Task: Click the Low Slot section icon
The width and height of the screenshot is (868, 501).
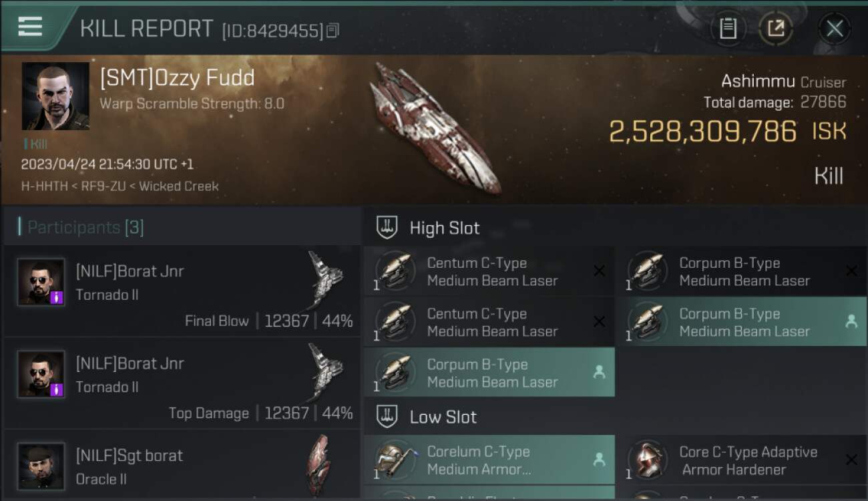Action: pyautogui.click(x=387, y=417)
